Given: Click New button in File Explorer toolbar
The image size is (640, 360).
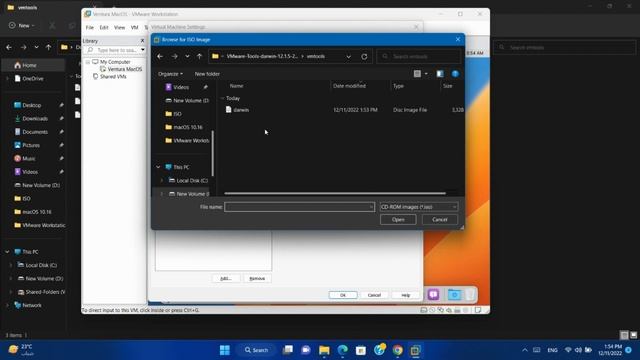Looking at the screenshot, I should click(22, 25).
